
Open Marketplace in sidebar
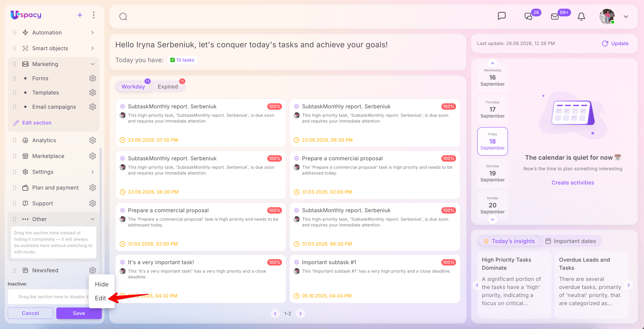[x=48, y=156]
